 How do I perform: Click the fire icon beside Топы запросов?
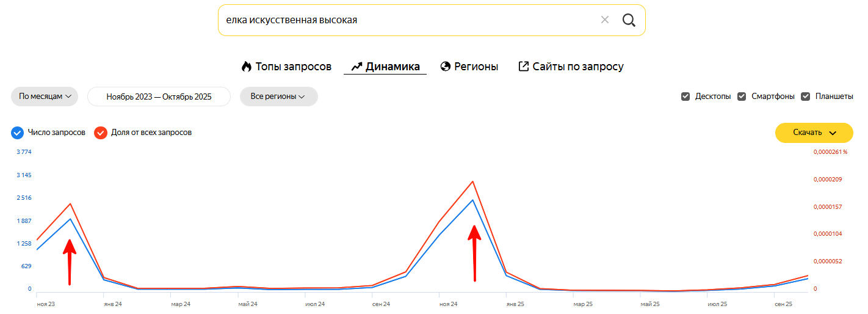(x=247, y=67)
